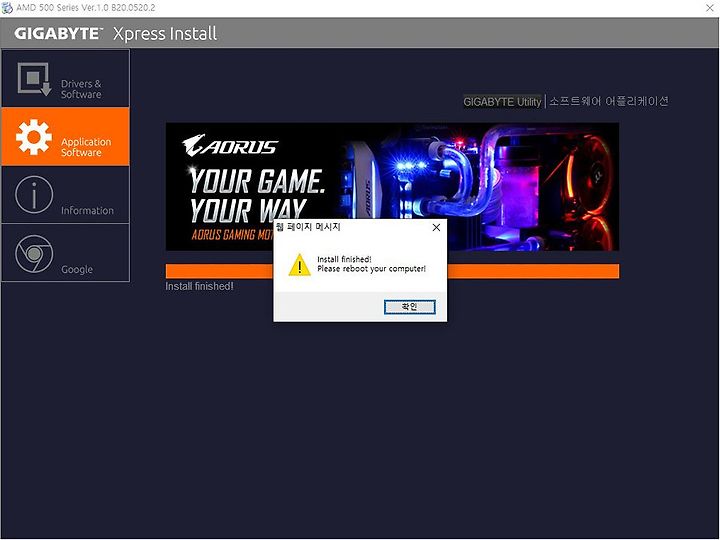Switch to the 소프트웨어 어플리케이션 tab
The height and width of the screenshot is (540, 720).
608,101
